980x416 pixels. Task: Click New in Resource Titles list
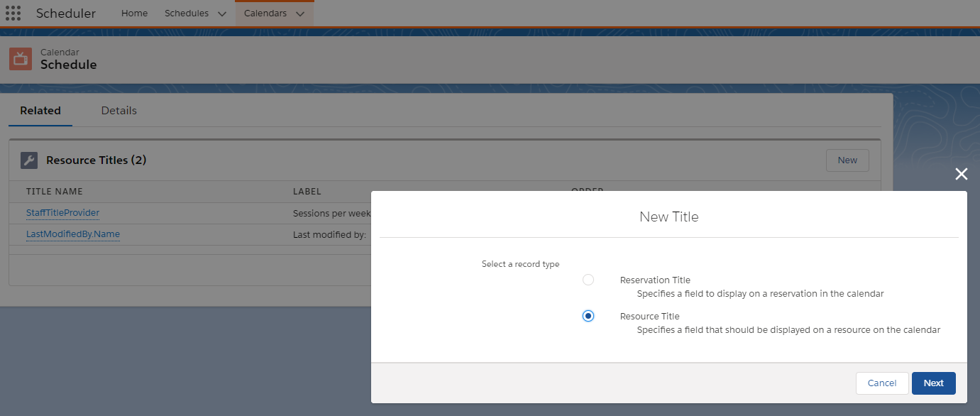[847, 160]
